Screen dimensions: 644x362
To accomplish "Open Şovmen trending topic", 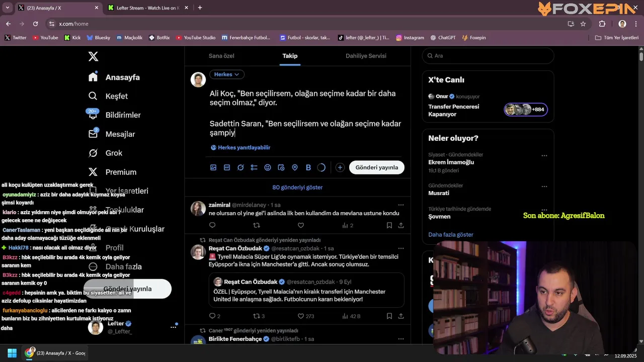I will pyautogui.click(x=439, y=216).
